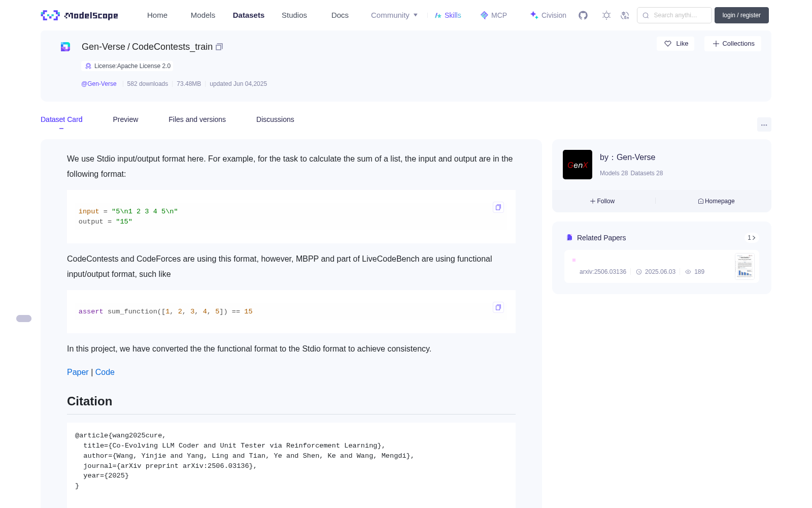Focus the Search anything input field
812x508 pixels.
(x=674, y=15)
